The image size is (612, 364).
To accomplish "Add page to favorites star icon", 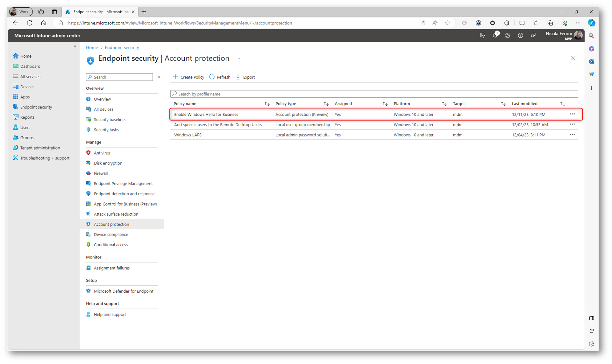I will (x=447, y=23).
